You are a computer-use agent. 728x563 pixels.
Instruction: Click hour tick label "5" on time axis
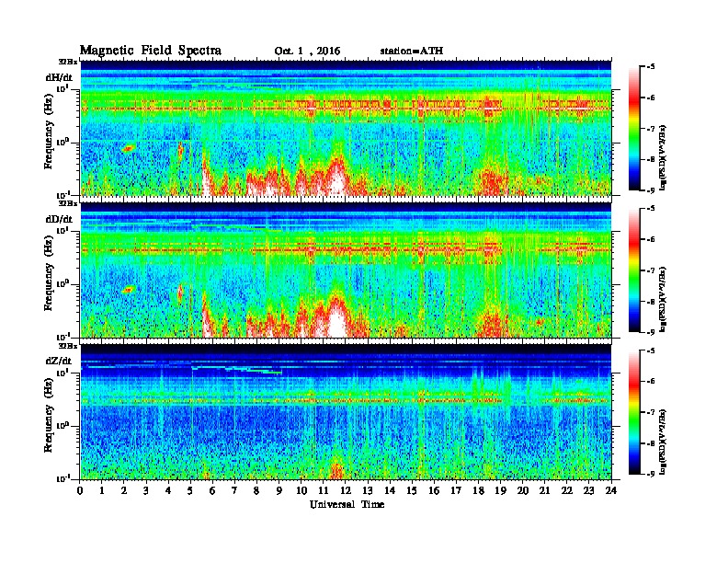pos(190,491)
